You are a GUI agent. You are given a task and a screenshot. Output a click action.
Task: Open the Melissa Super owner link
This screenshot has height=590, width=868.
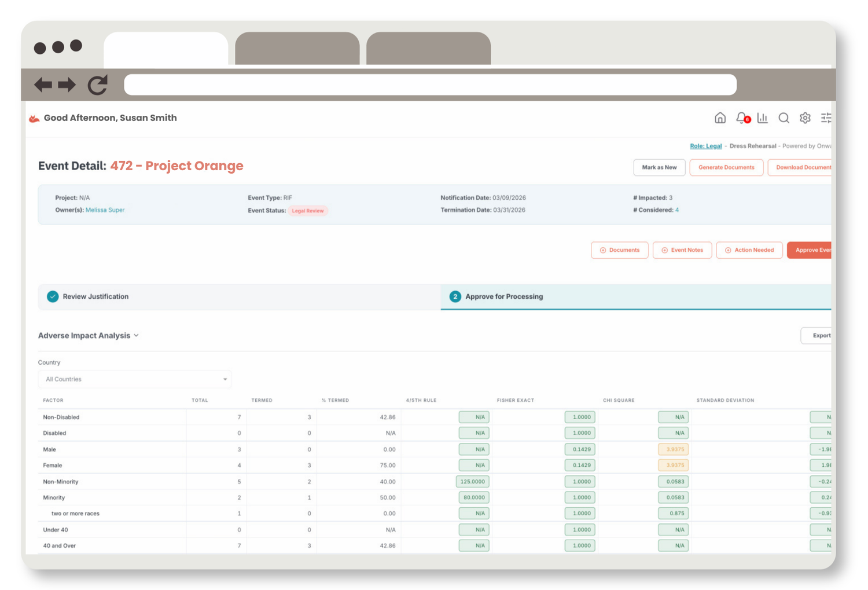(x=105, y=210)
